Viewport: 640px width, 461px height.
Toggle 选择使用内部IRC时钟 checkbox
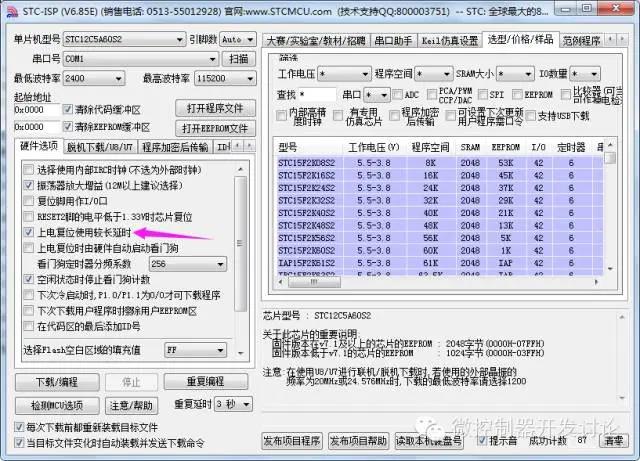pos(29,169)
